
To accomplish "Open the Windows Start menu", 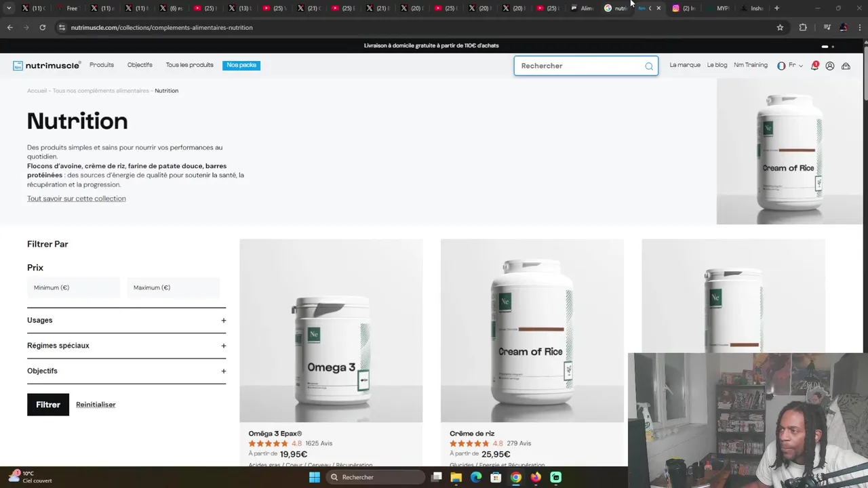I will (x=315, y=477).
